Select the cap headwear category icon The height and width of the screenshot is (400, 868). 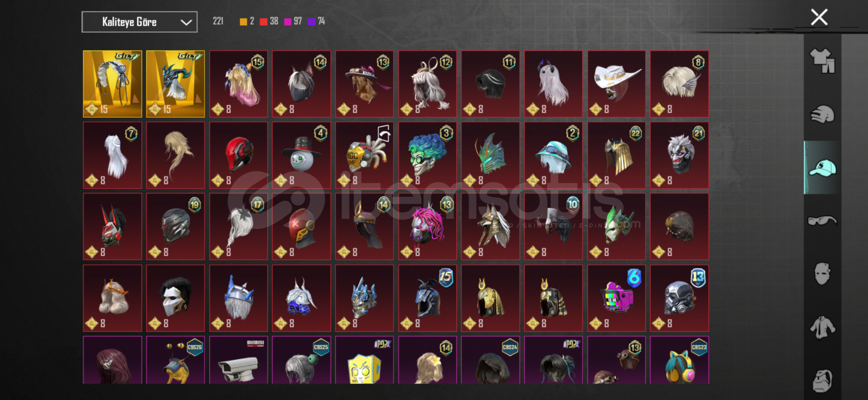pyautogui.click(x=822, y=168)
